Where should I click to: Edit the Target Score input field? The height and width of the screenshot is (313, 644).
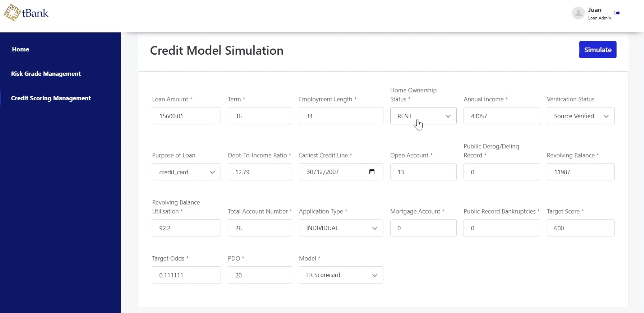click(580, 228)
